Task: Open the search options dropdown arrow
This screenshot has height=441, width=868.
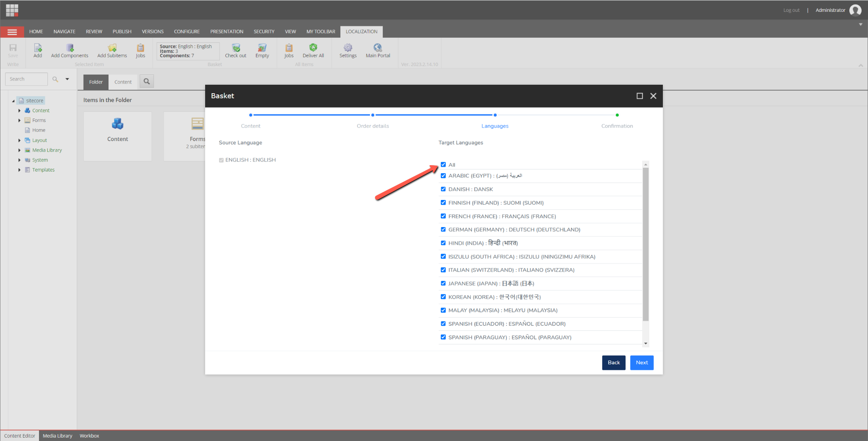Action: click(67, 79)
